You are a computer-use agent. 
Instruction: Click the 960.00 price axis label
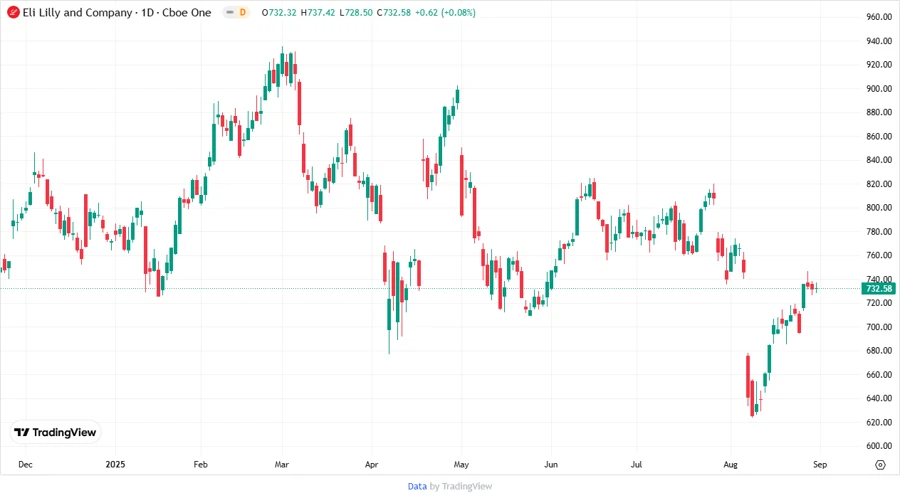879,17
